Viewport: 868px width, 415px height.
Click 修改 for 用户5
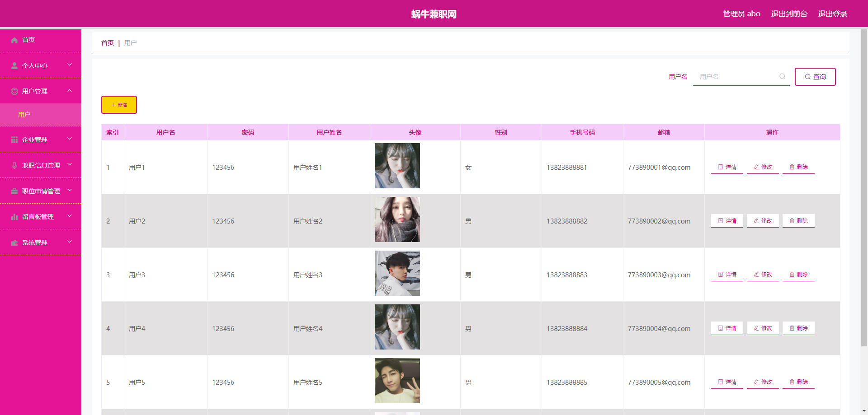click(x=763, y=382)
